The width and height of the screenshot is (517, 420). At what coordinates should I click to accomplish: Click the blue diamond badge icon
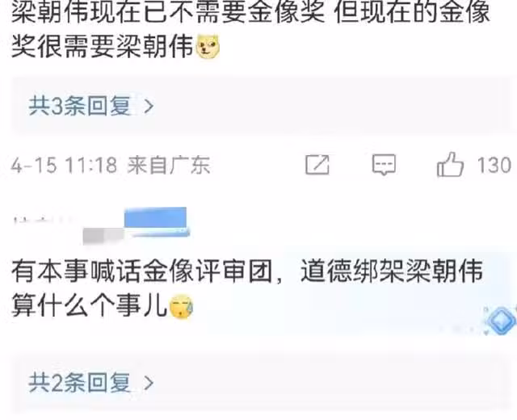(501, 321)
